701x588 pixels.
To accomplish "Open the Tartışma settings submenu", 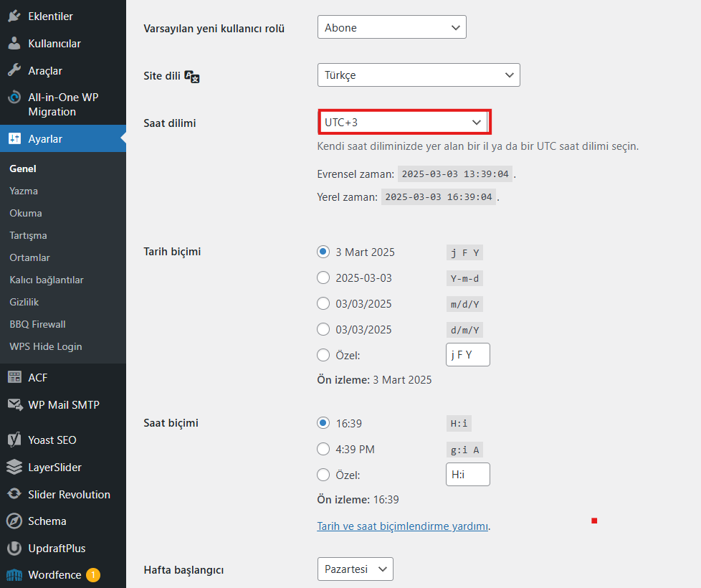I will [28, 236].
